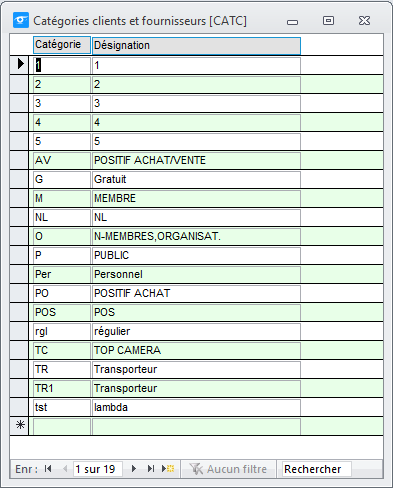Click the 'lambda' designation field

click(x=196, y=407)
